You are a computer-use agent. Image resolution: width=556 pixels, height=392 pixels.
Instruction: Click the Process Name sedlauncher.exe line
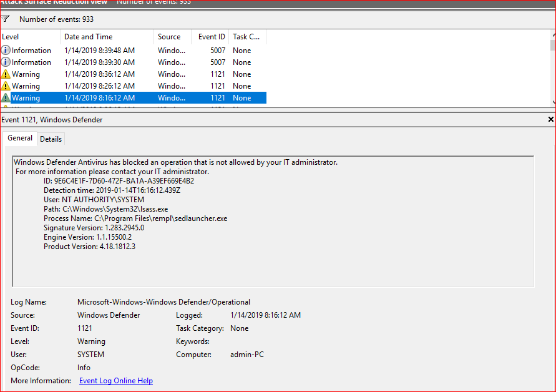coord(135,218)
